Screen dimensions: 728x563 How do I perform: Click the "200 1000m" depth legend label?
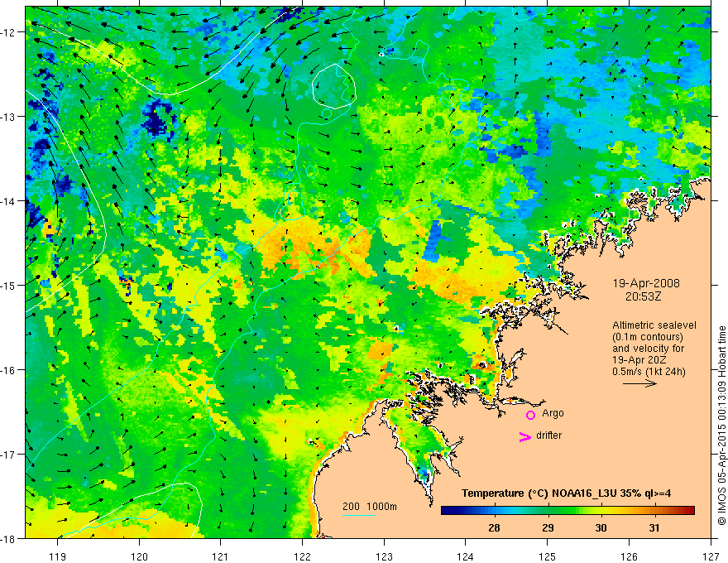(x=370, y=507)
